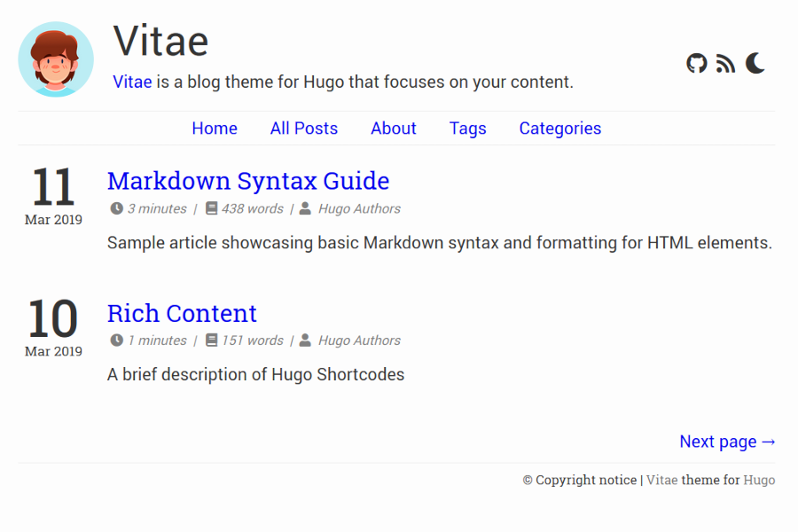Click the blue Vitae link in tagline
Screen dimensions: 798x532
[132, 82]
